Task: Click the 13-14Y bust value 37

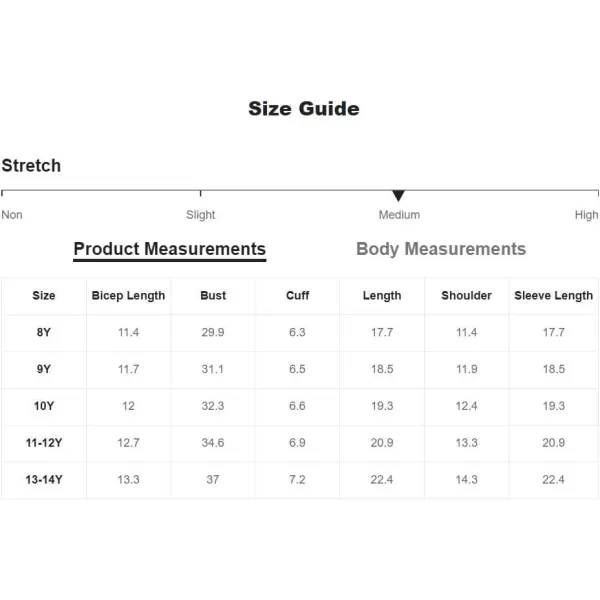Action: coord(213,479)
